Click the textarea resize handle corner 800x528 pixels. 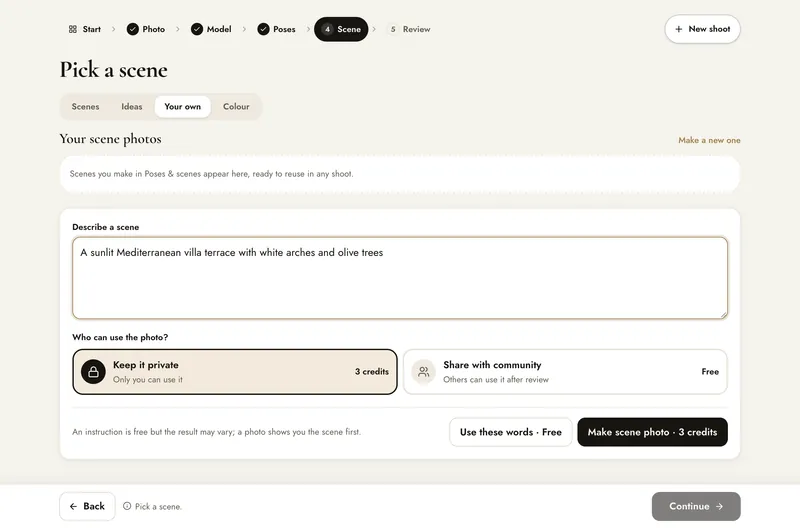723,315
